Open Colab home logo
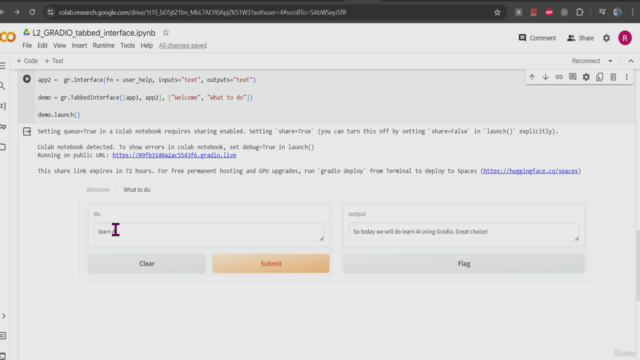 point(8,37)
